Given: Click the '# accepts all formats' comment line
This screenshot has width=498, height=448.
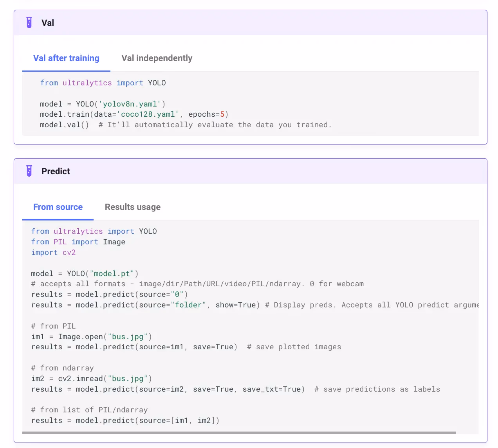Looking at the screenshot, I should [197, 284].
